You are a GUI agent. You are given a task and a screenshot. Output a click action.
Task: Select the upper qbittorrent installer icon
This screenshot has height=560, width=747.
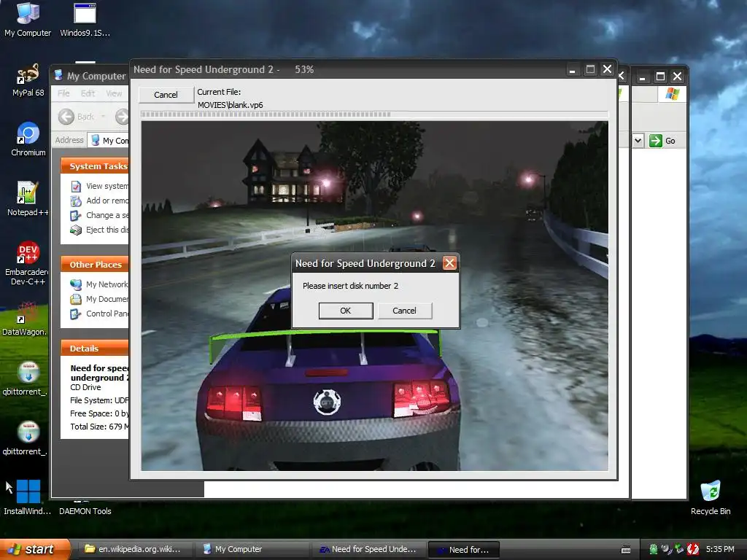(25, 378)
